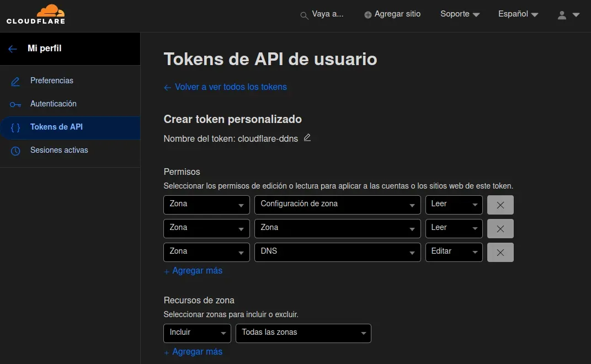Image resolution: width=591 pixels, height=364 pixels.
Task: Remove the Configuración de zona permission row
Action: coord(500,205)
